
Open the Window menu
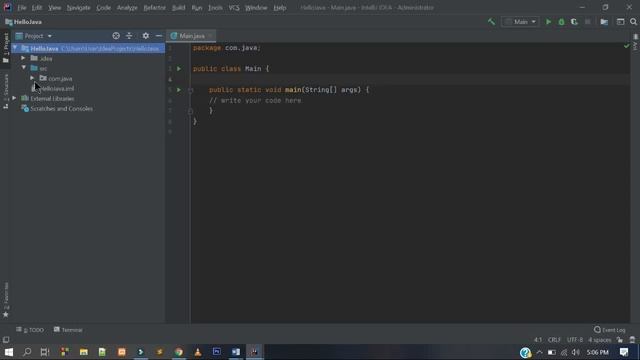[x=256, y=7]
